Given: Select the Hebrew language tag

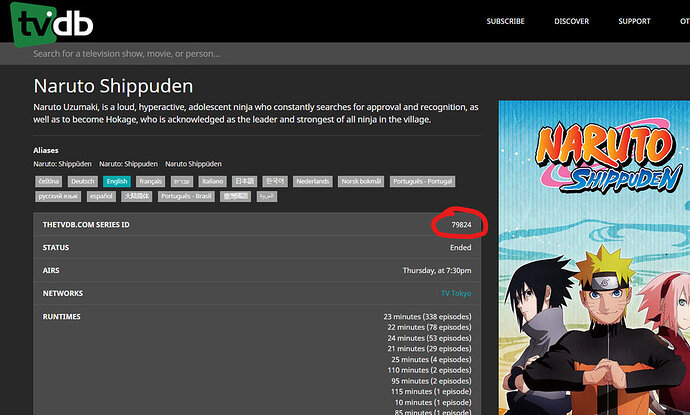Looking at the screenshot, I should (x=182, y=181).
